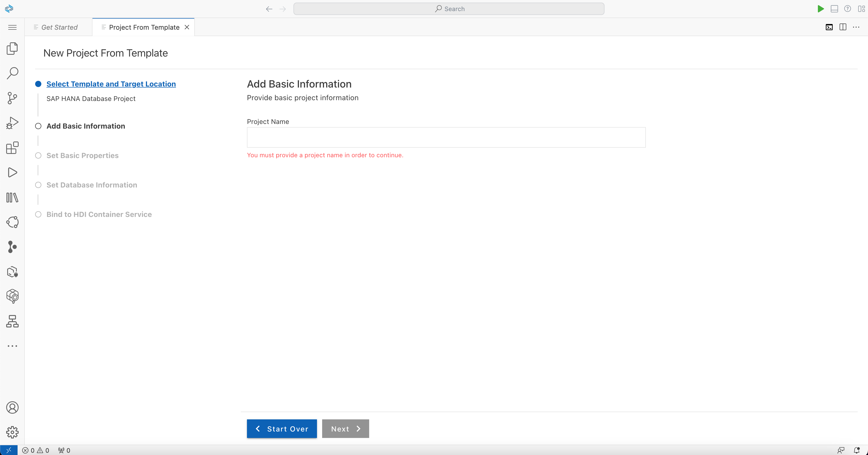This screenshot has height=455, width=868.
Task: Expand additional views ellipsis in sidebar
Action: [12, 346]
